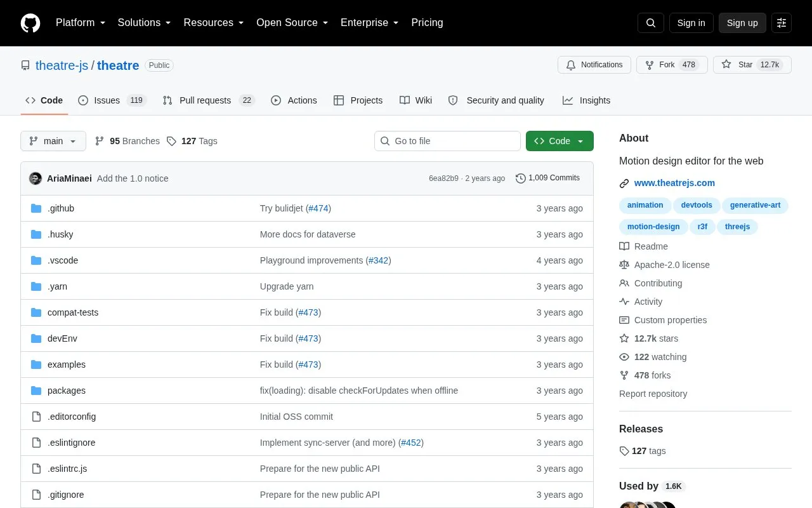Viewport: 812px width, 508px height.
Task: View the 122 watching list
Action: (x=653, y=357)
